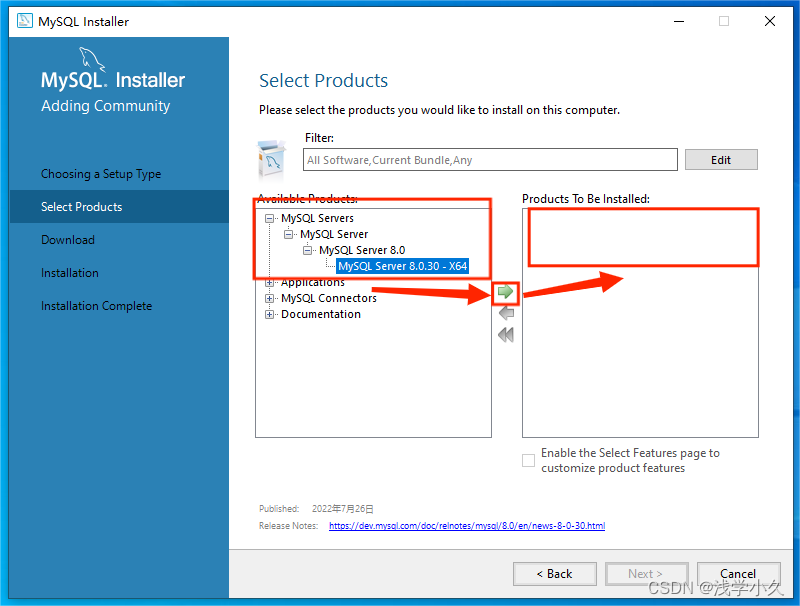Go to Choosing a Setup Type step
The width and height of the screenshot is (800, 606).
(x=101, y=174)
